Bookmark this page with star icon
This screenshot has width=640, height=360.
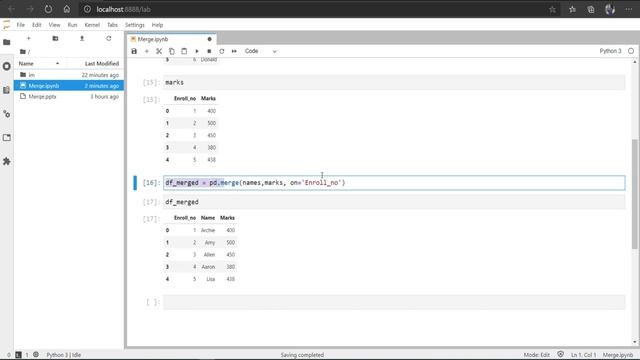pyautogui.click(x=552, y=9)
